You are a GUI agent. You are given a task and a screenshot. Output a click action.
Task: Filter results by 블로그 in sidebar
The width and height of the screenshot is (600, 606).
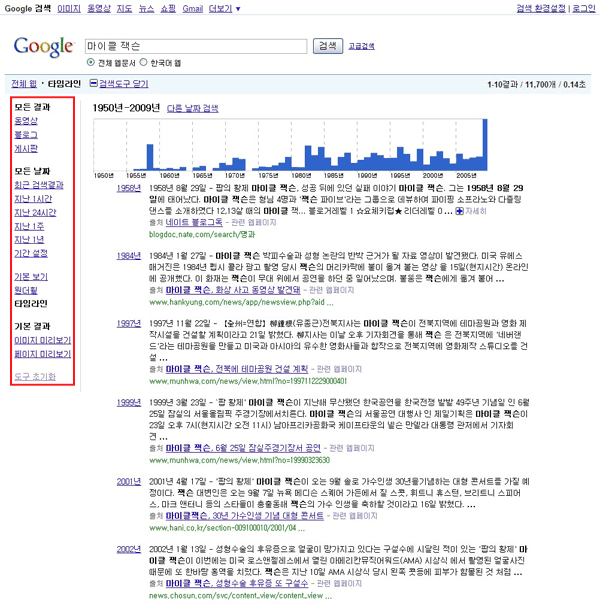tap(26, 134)
